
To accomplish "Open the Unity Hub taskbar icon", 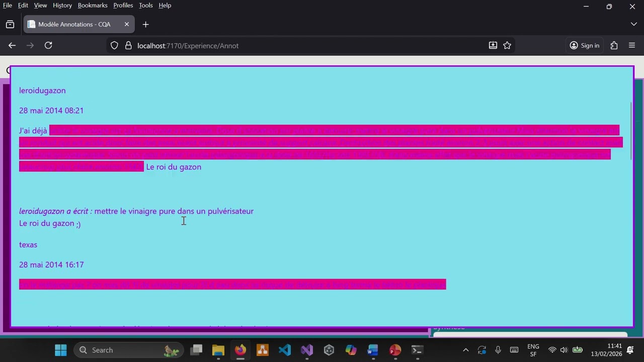I will pos(329,350).
